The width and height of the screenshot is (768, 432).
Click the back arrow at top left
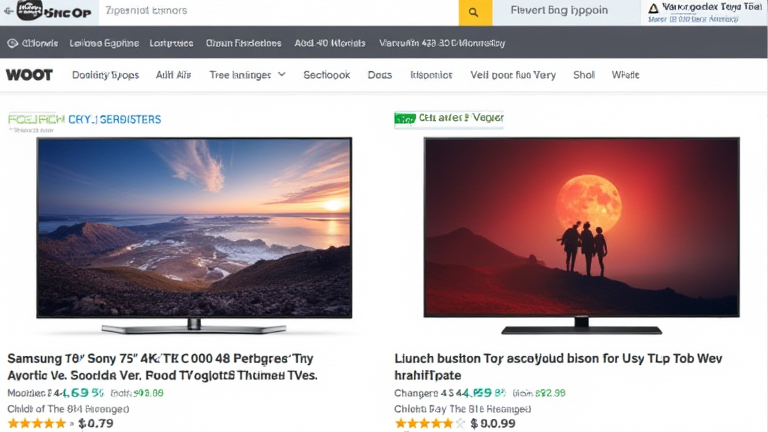click(x=8, y=11)
